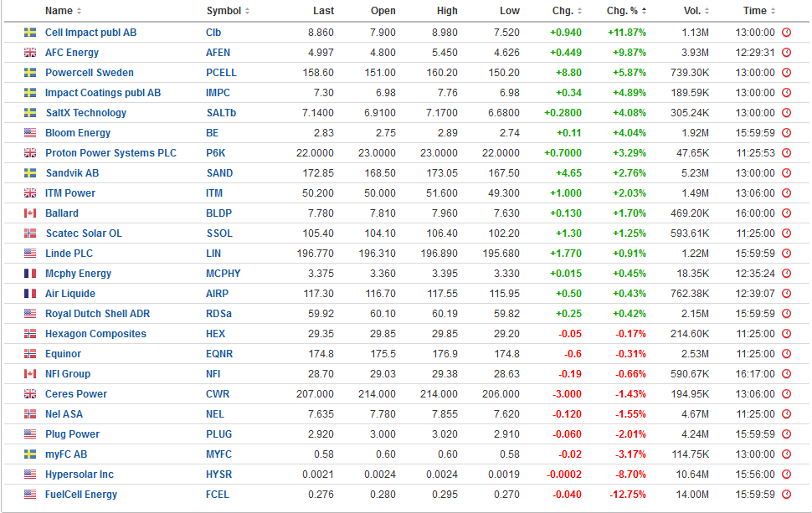Click the Swedish flag beside Powercell Sweden

[30, 73]
